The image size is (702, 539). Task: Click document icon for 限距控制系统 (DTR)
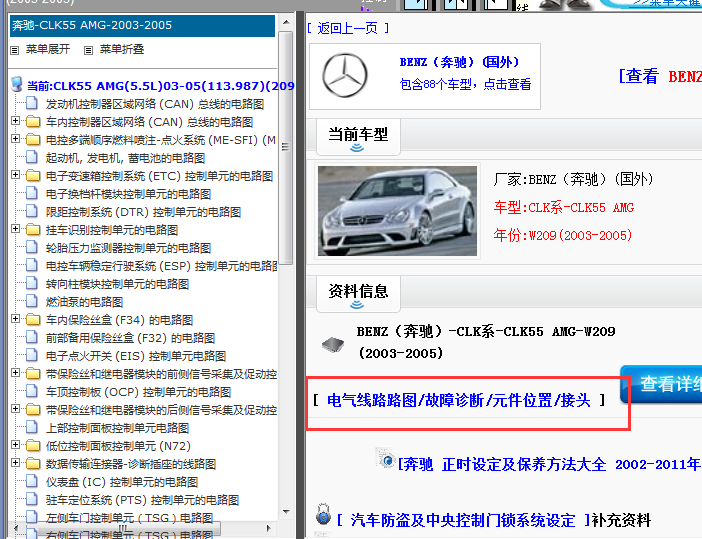[x=32, y=212]
